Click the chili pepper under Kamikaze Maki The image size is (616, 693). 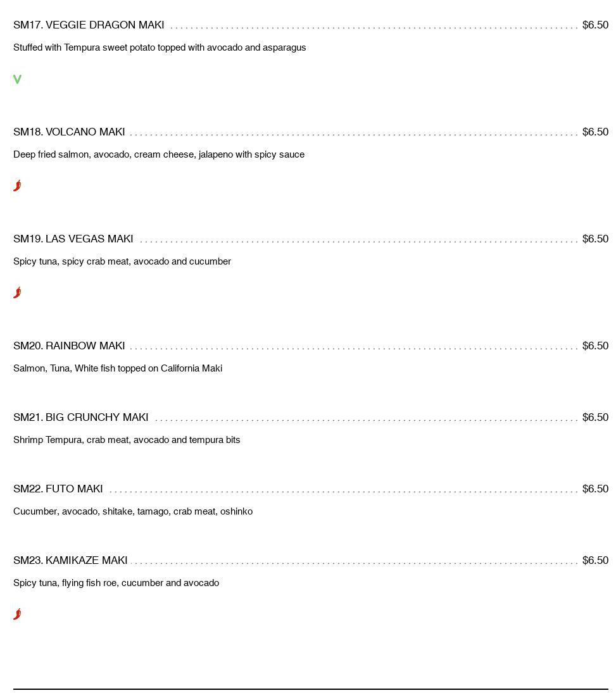coord(17,615)
